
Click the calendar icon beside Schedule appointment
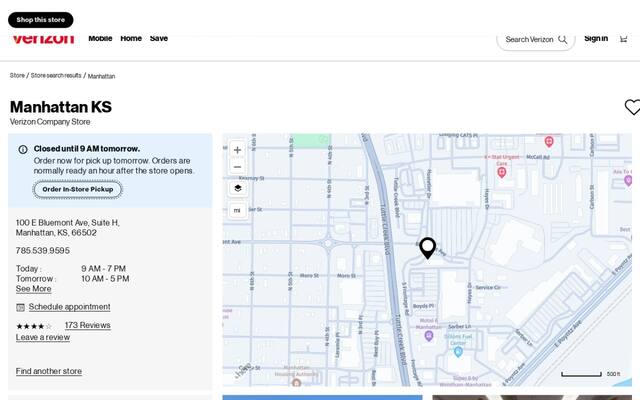click(x=20, y=307)
